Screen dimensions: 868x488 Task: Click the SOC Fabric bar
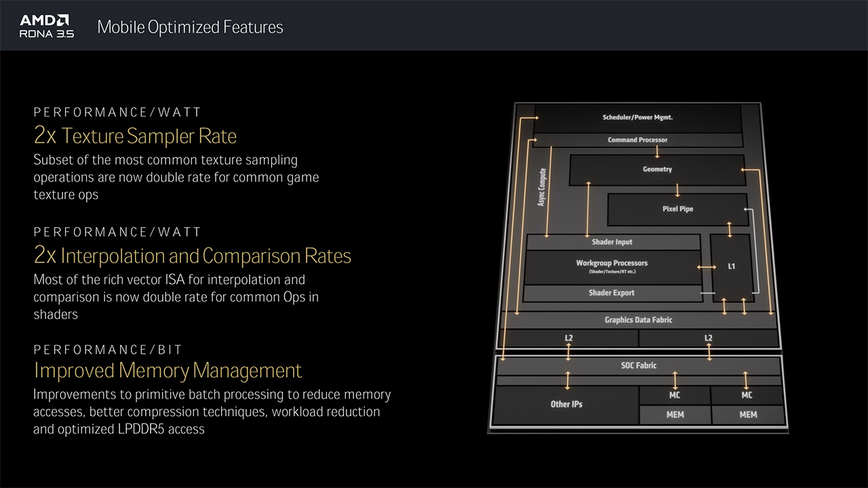click(639, 365)
